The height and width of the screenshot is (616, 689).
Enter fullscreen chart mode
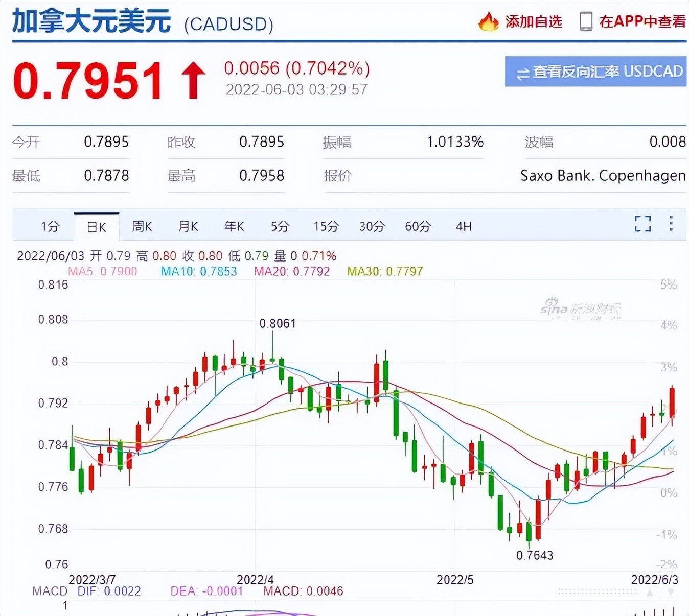[642, 224]
